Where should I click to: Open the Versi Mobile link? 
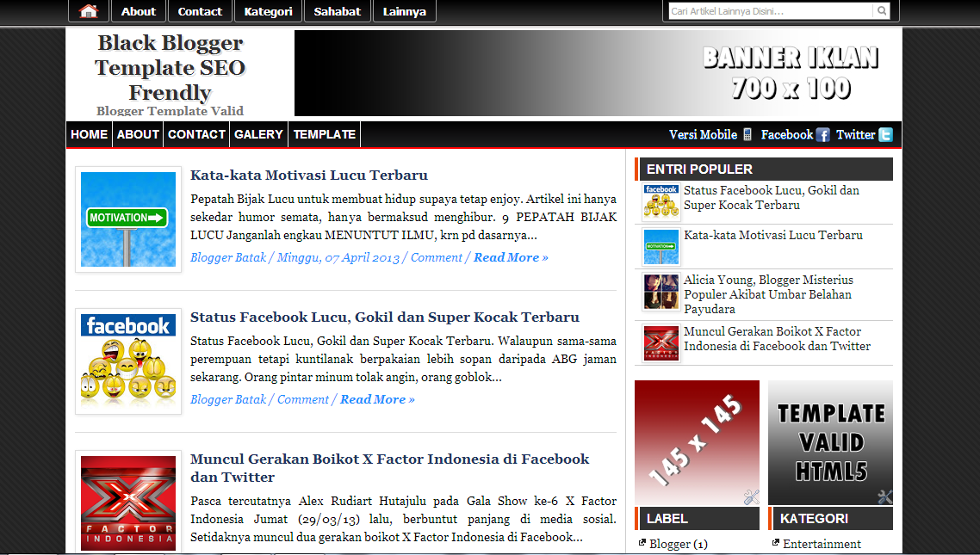coord(703,134)
